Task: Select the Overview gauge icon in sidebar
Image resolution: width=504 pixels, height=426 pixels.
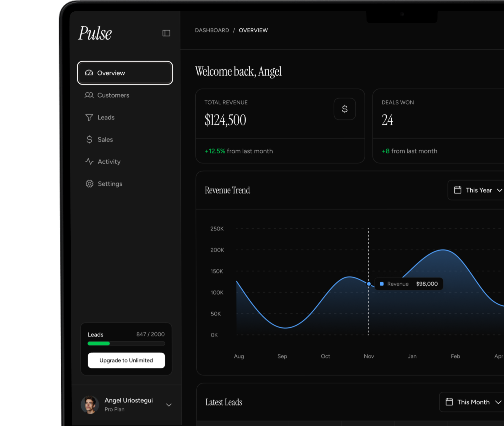Action: click(x=89, y=73)
